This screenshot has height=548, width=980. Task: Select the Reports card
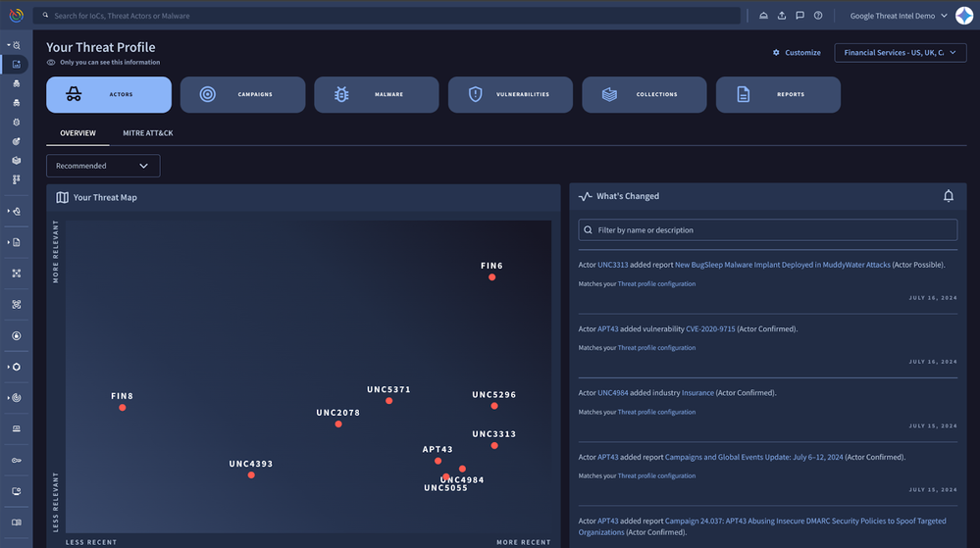coord(778,94)
